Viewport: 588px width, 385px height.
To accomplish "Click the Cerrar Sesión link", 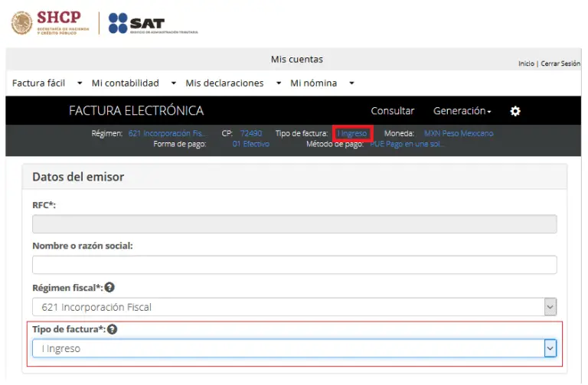I will click(x=560, y=64).
